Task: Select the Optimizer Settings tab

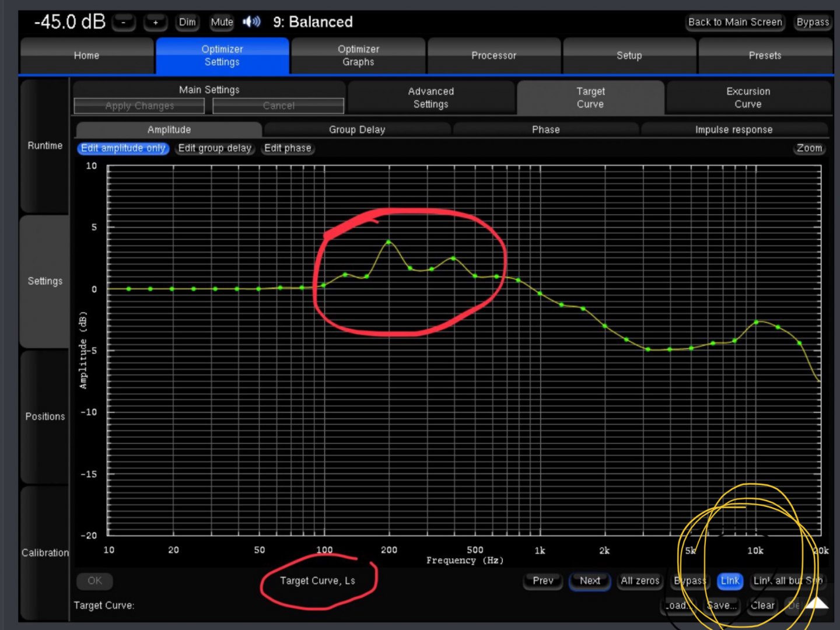Action: pyautogui.click(x=222, y=55)
